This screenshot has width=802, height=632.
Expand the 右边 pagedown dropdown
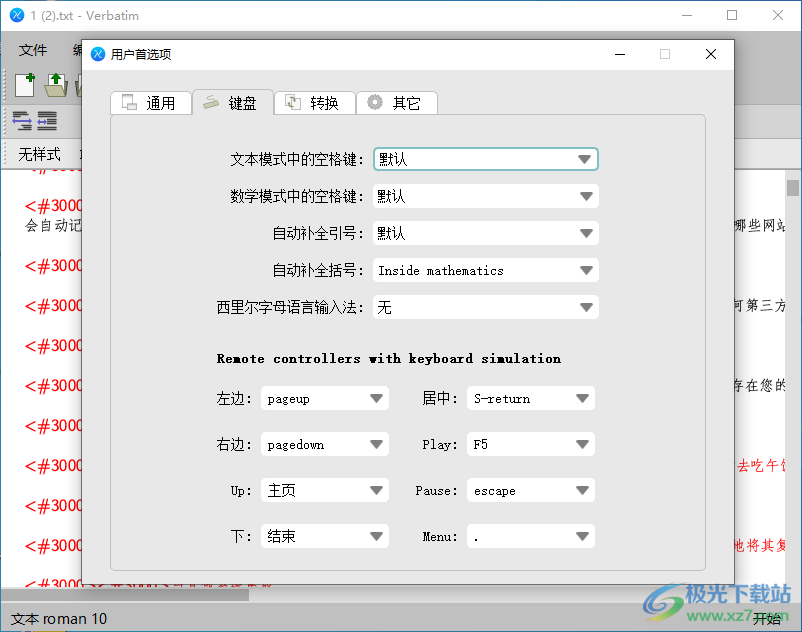325,444
